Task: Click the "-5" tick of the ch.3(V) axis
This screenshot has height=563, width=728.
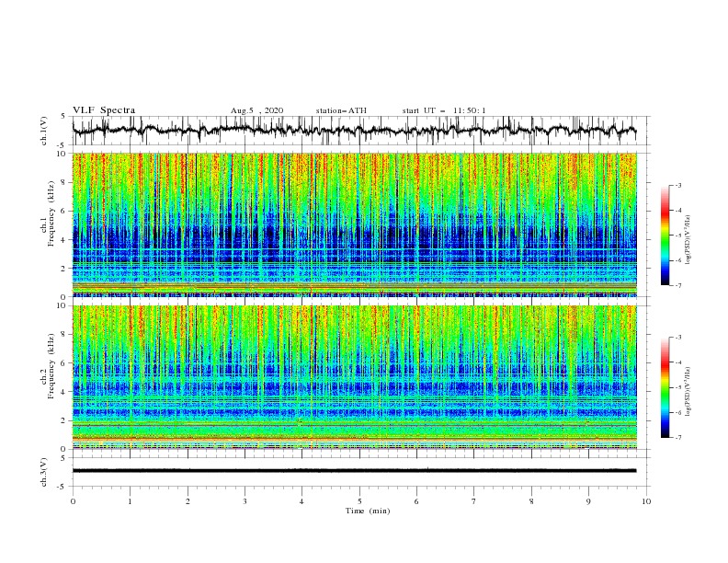Action: point(63,487)
